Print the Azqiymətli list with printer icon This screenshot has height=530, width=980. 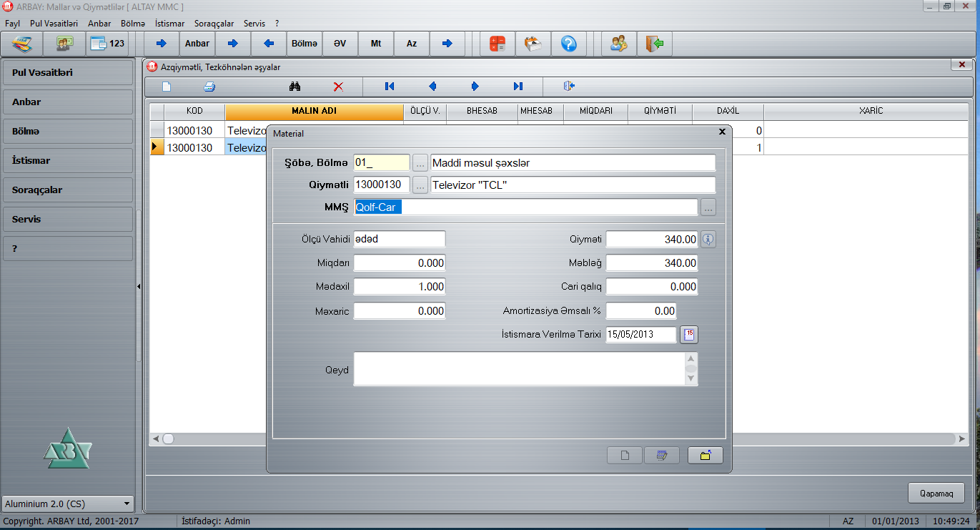(x=209, y=87)
